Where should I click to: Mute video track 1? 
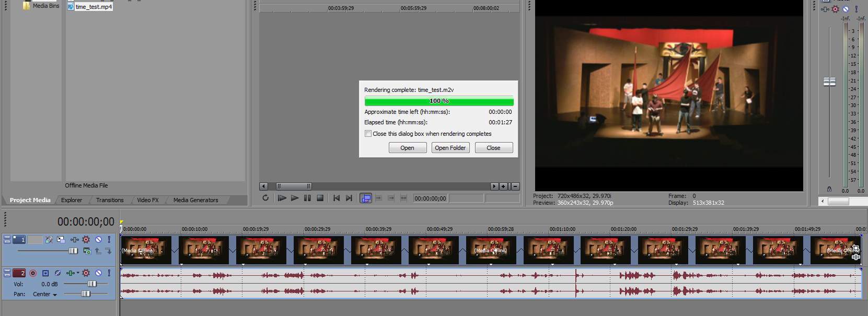98,240
